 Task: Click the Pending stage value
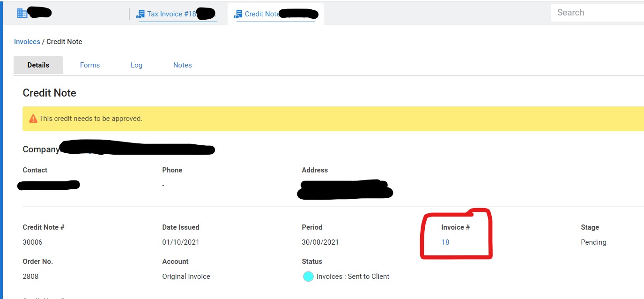pos(593,242)
